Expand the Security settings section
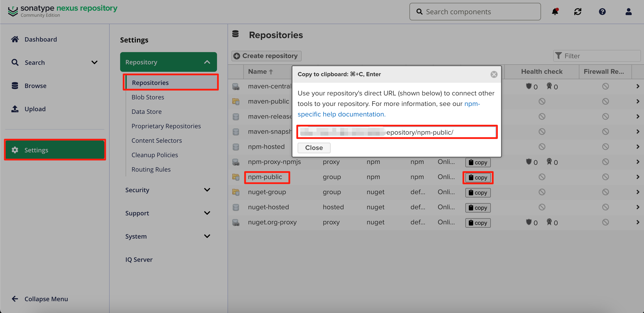Viewport: 644px width, 313px height. [x=207, y=190]
